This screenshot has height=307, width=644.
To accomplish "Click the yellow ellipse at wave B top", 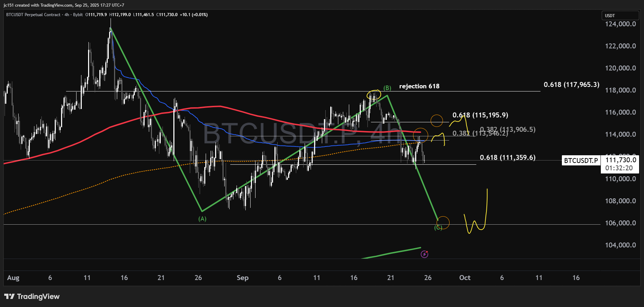I will 374,95.
